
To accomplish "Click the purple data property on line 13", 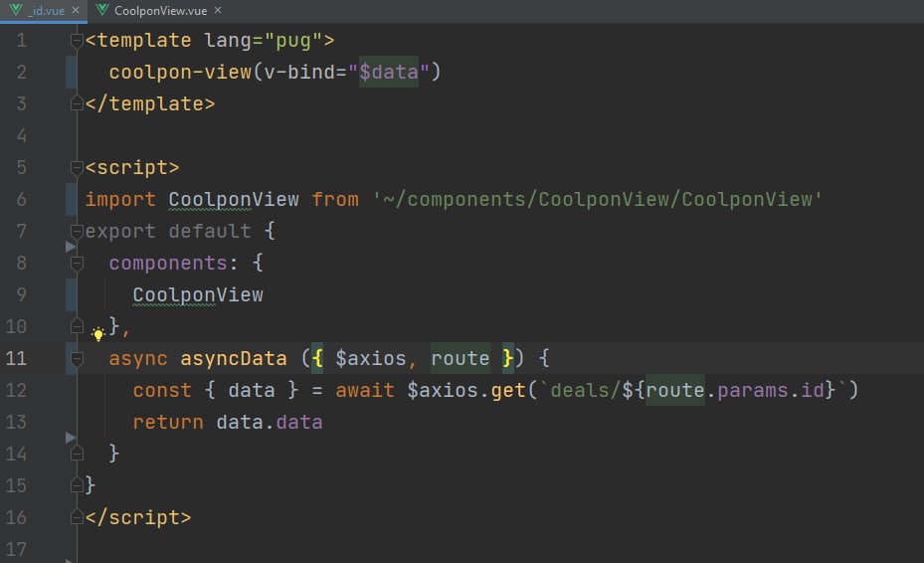I will [x=299, y=422].
